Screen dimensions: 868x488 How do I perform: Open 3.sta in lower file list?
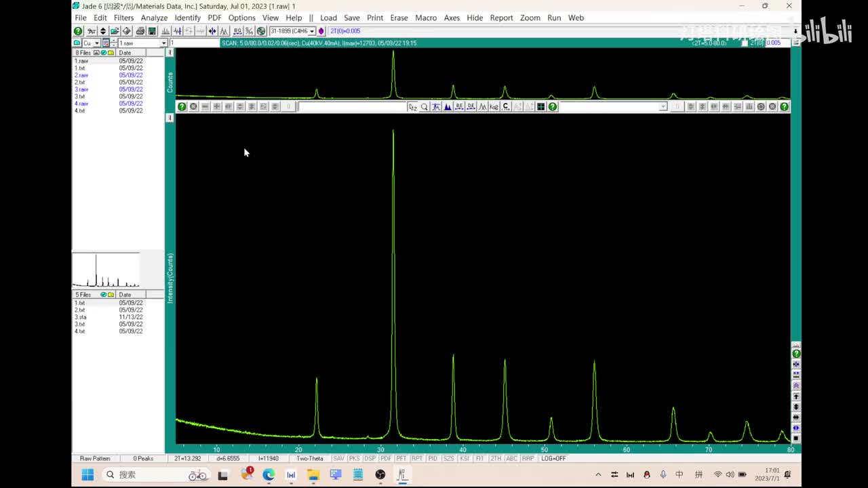point(81,317)
